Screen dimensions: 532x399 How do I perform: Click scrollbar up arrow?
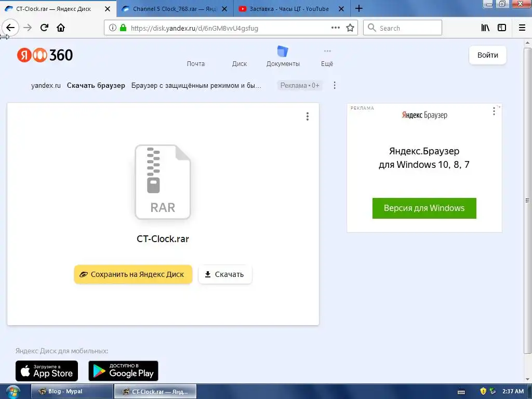[527, 43]
